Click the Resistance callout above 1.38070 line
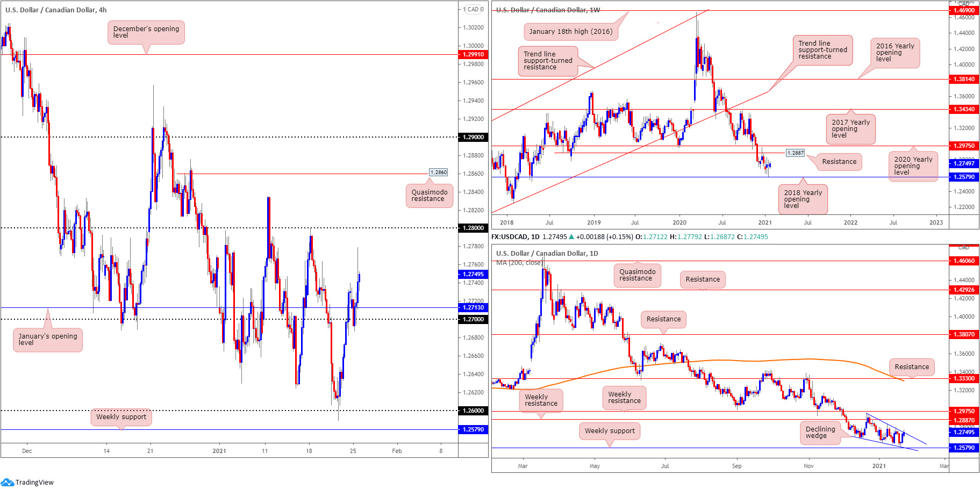980x489 pixels. coord(663,319)
